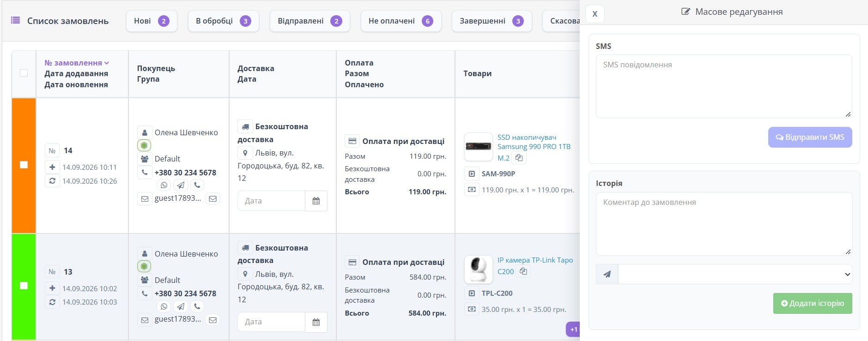868x341 pixels.
Task: Click the Додати історію button
Action: [x=813, y=303]
